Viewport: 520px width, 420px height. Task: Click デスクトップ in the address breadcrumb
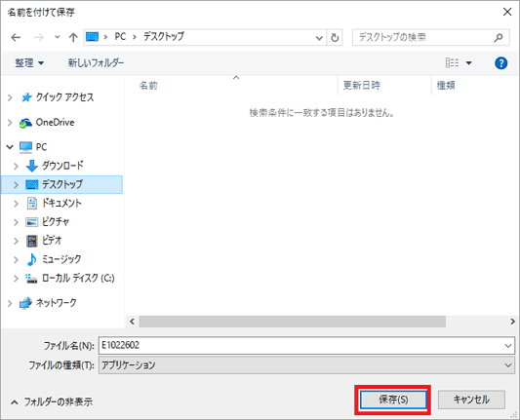[164, 37]
